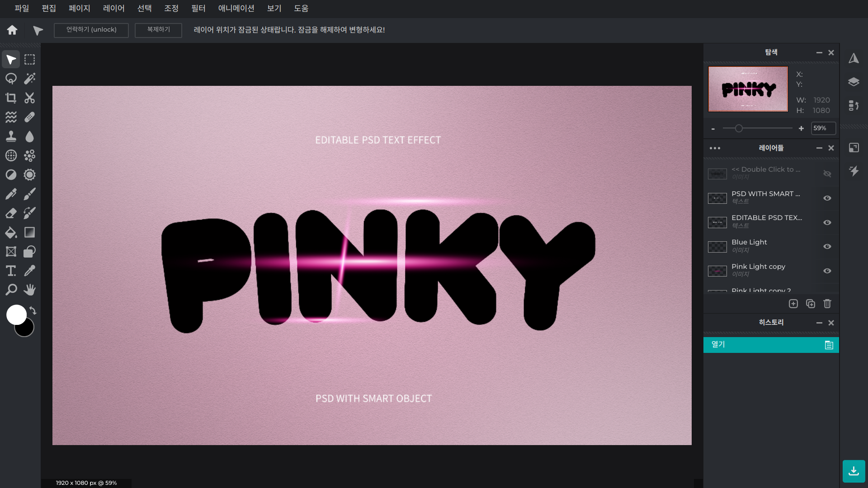The width and height of the screenshot is (868, 488).
Task: Show the hidden Double Click layer
Action: point(827,174)
